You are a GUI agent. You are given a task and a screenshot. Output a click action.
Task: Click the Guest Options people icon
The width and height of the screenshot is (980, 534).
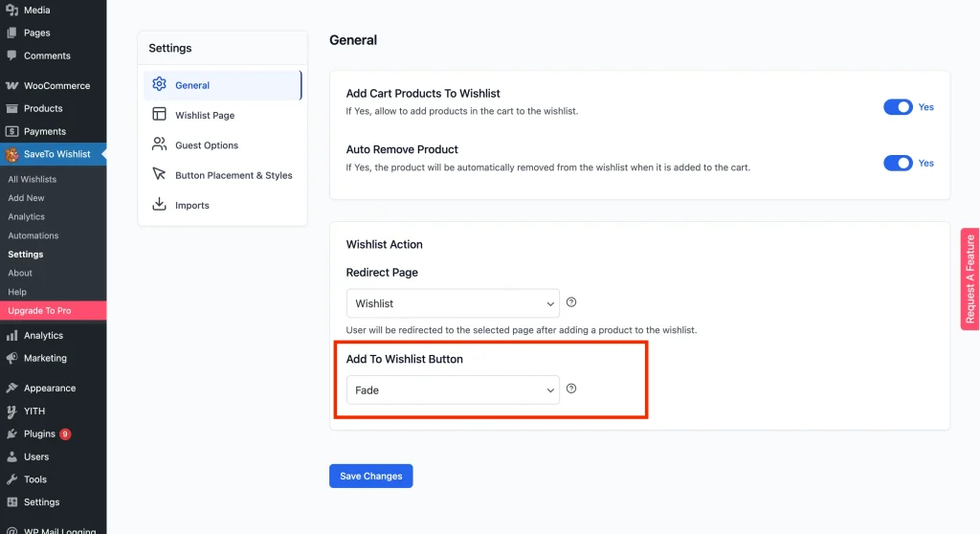[x=160, y=144]
